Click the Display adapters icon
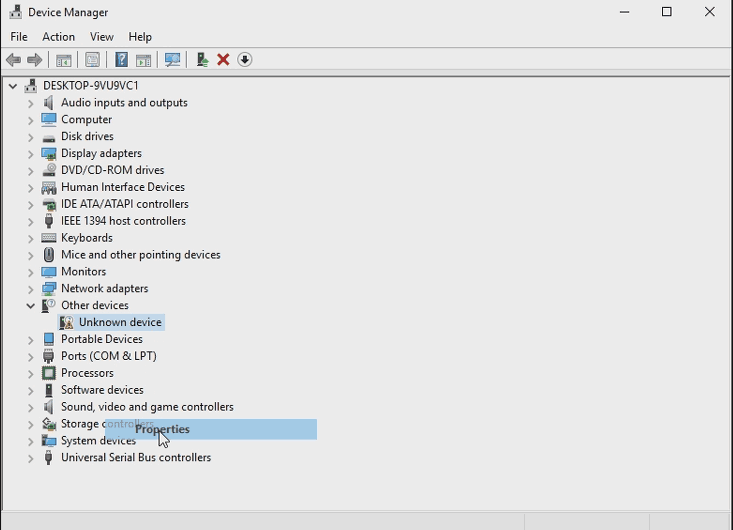This screenshot has width=733, height=530. point(49,153)
